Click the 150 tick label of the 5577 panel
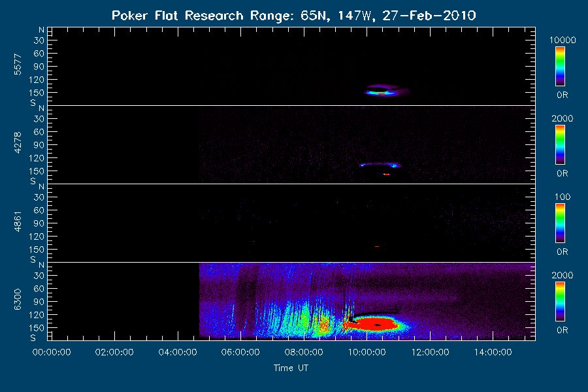The image size is (588, 392). 37,93
